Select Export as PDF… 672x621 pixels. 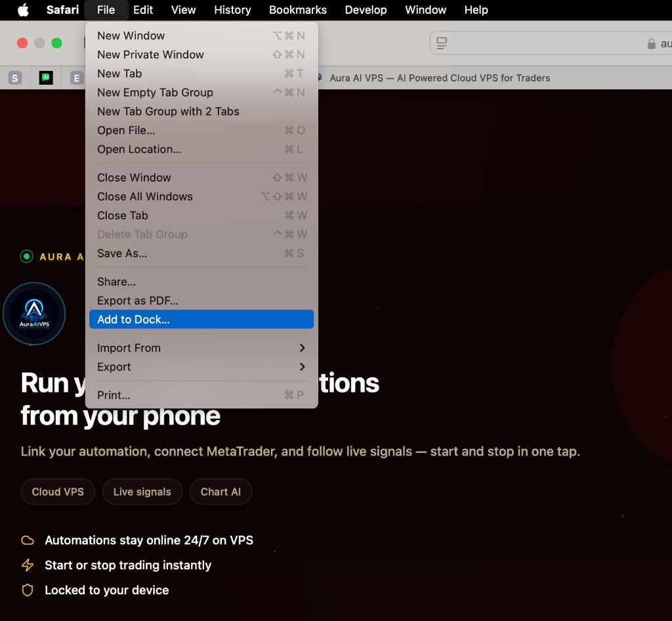(201, 301)
